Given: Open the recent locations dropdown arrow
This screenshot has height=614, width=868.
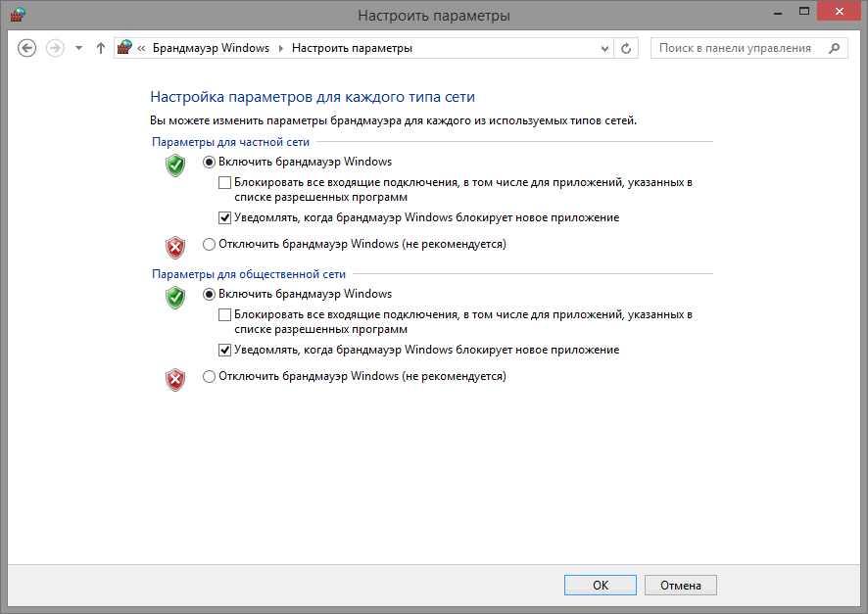Looking at the screenshot, I should pyautogui.click(x=78, y=48).
